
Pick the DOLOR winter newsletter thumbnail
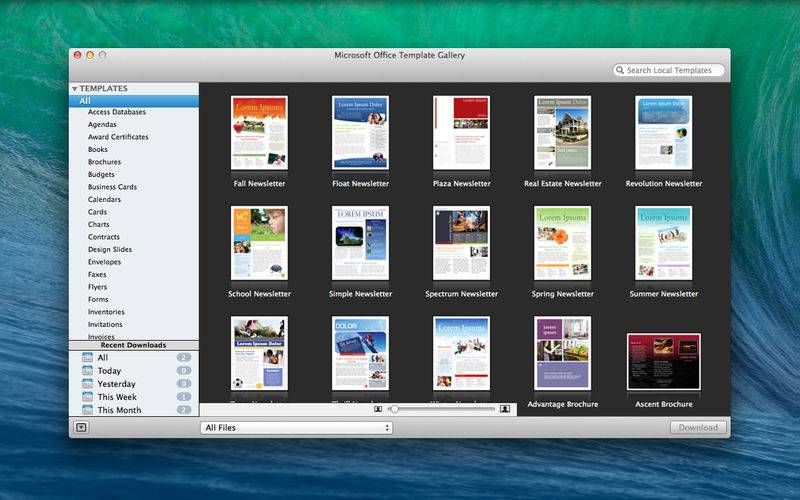(x=360, y=353)
